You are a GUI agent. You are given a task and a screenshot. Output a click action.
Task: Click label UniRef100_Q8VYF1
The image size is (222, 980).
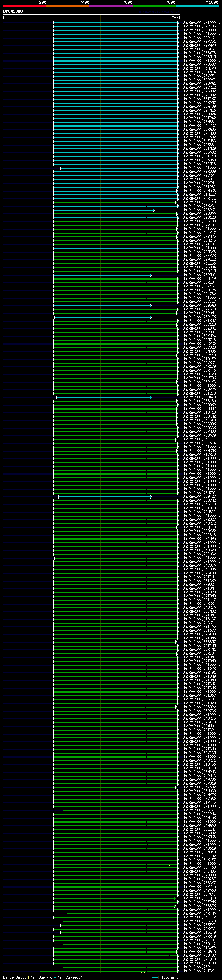(x=199, y=76)
